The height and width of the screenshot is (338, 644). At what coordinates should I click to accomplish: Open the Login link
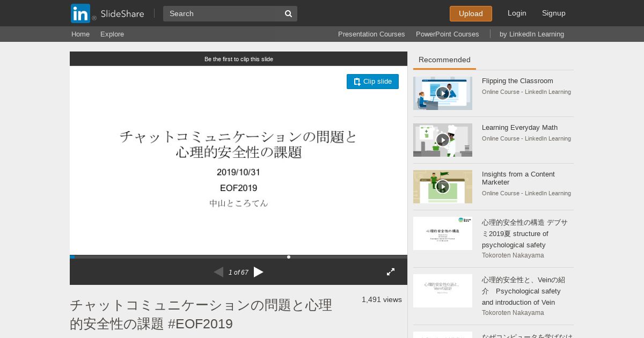click(x=517, y=13)
